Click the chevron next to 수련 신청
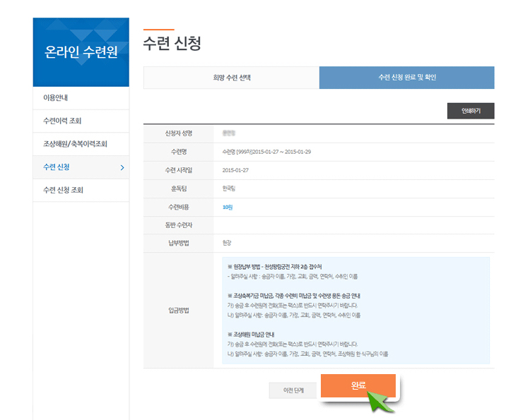The height and width of the screenshot is (420, 530). tap(122, 167)
